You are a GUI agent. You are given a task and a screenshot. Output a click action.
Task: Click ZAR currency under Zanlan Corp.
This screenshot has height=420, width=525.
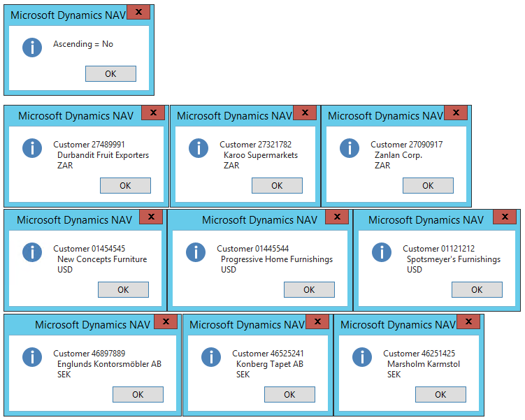point(382,166)
